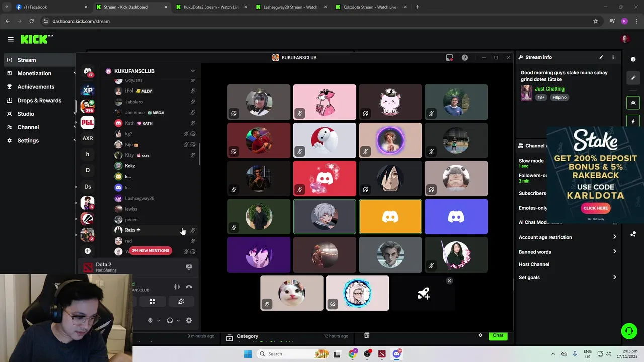The image size is (644, 362).
Task: Open the AXR server in Discord
Action: point(88,138)
